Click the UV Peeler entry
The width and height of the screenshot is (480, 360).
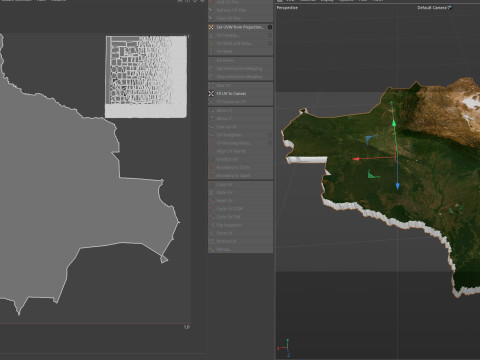pyautogui.click(x=240, y=61)
